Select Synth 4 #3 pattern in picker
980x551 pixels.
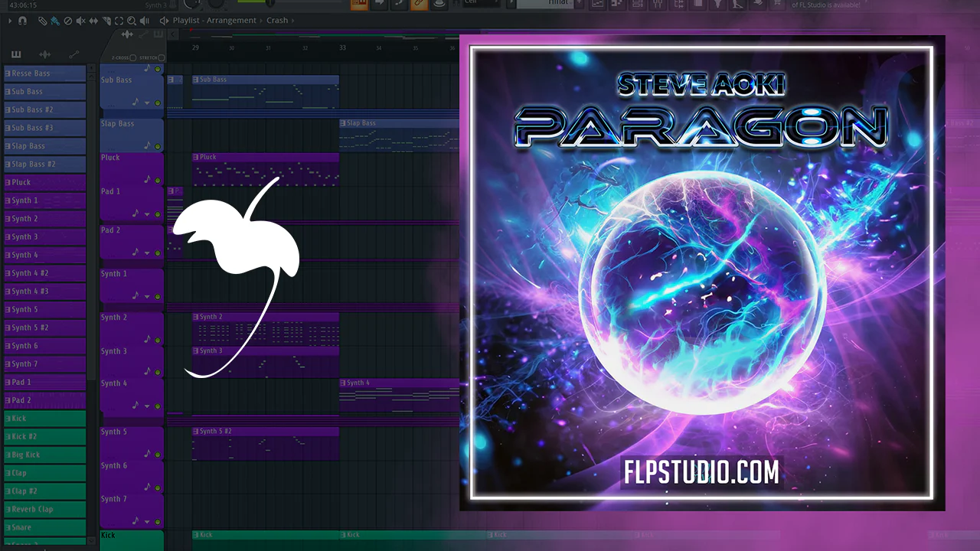point(44,292)
